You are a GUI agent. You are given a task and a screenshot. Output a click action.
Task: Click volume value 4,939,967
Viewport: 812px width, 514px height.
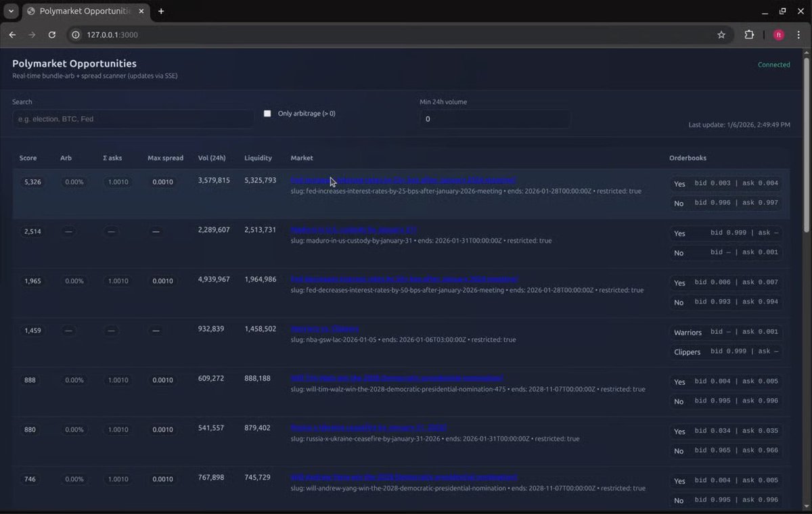tap(214, 279)
